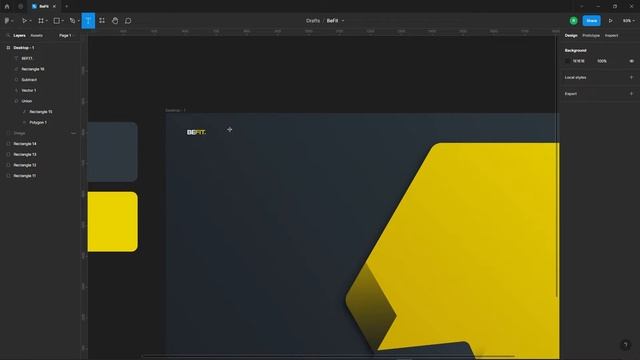Switch to the Prototype tab
Viewport: 640px width, 360px height.
[591, 36]
